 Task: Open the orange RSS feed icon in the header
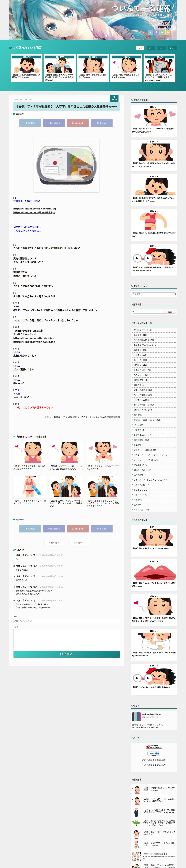[168, 32]
